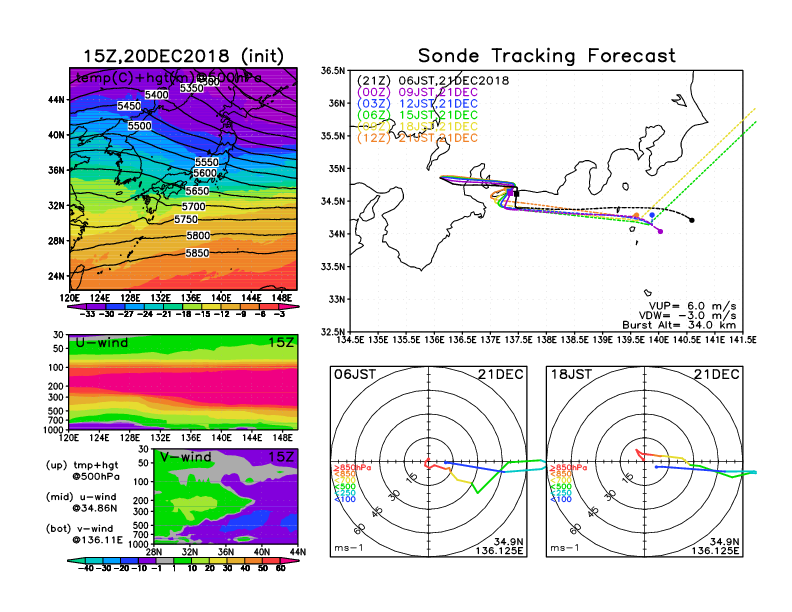792x612 pixels.
Task: Click the 5550 height contour label
Action: point(207,162)
